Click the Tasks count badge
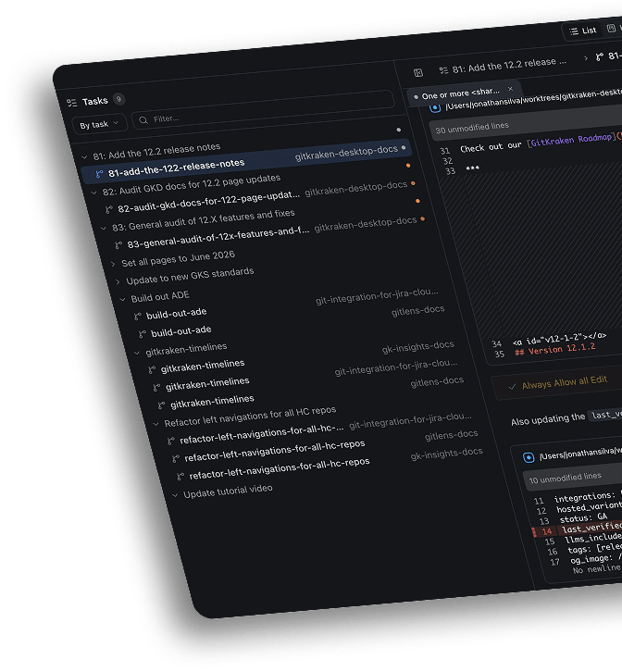The height and width of the screenshot is (672, 622). pos(118,99)
